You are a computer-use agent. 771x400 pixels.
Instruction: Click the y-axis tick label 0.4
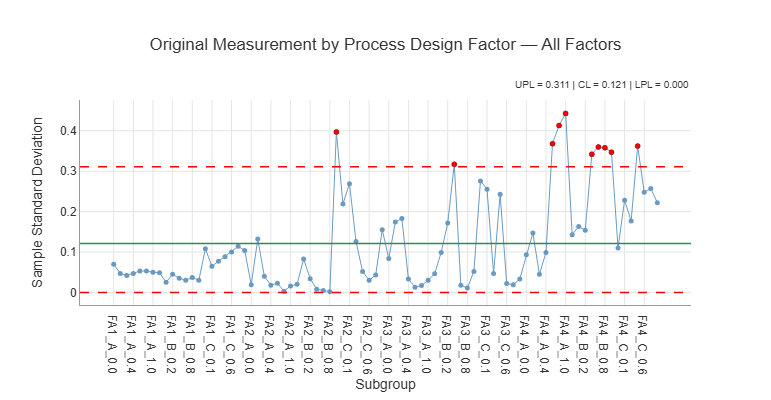(x=69, y=131)
